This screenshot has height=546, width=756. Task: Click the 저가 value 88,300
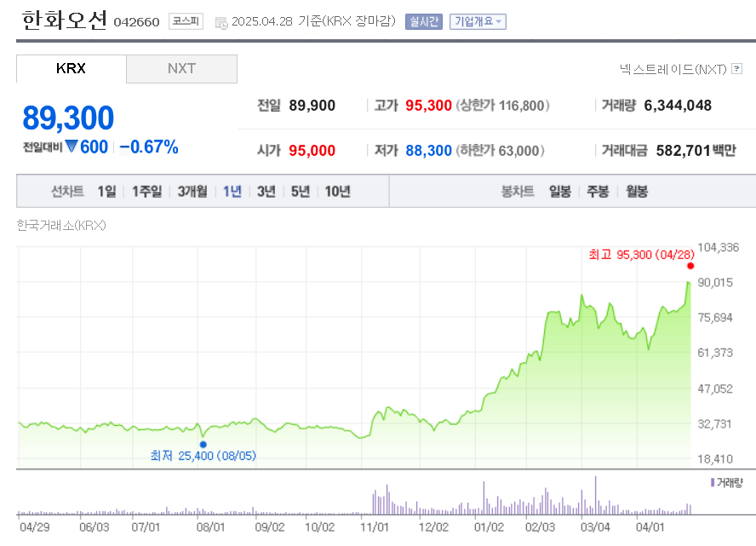point(428,151)
